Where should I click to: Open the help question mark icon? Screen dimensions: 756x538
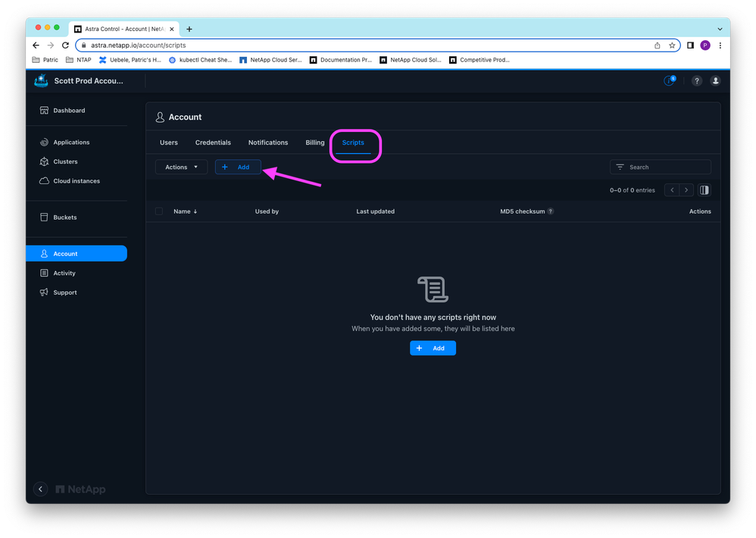696,81
